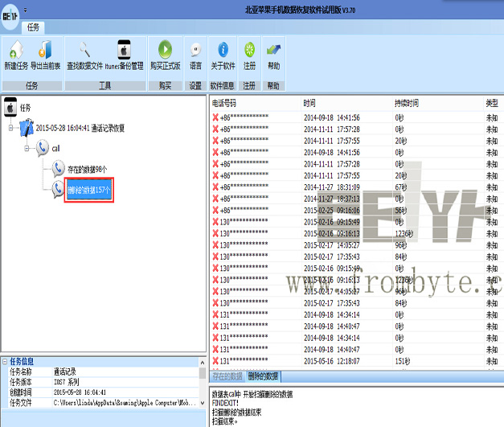Open 查找数据文件 magnifier tool
This screenshot has height=427, width=504.
pyautogui.click(x=85, y=50)
